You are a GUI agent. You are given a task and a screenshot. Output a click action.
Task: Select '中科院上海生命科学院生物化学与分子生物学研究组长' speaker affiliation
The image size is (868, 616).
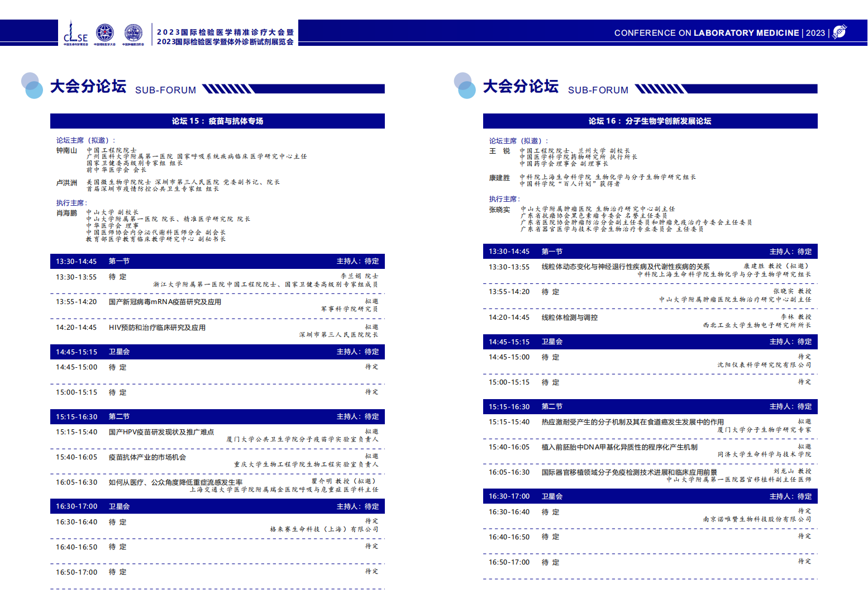[724, 274]
